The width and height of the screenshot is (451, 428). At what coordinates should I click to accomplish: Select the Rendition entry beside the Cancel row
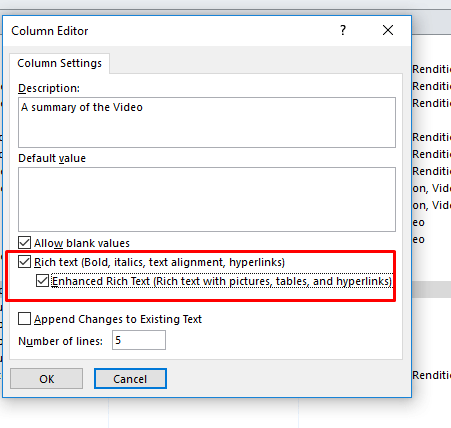coord(431,375)
